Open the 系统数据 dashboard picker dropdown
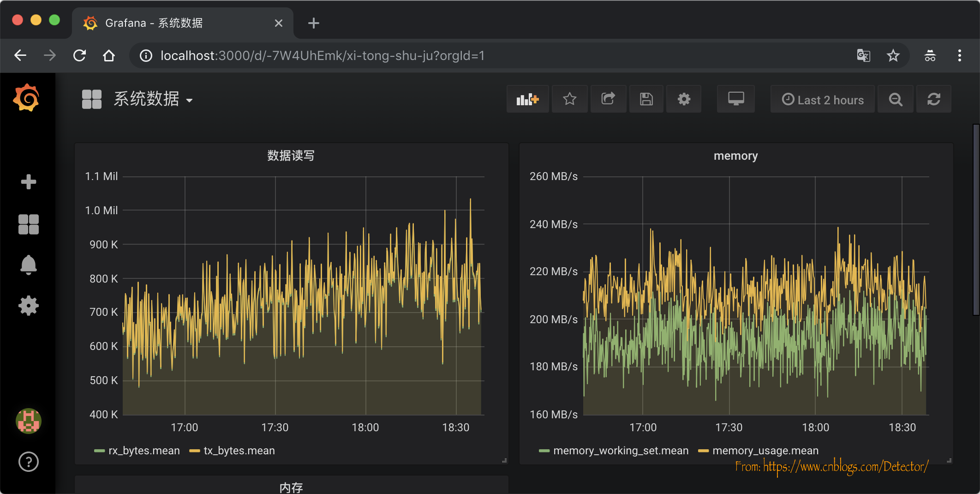 (153, 99)
